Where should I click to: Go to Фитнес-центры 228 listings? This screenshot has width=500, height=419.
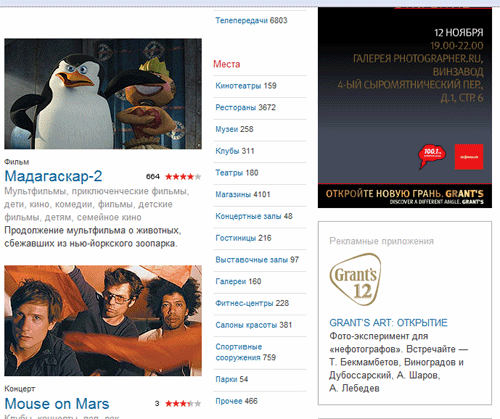click(x=252, y=303)
